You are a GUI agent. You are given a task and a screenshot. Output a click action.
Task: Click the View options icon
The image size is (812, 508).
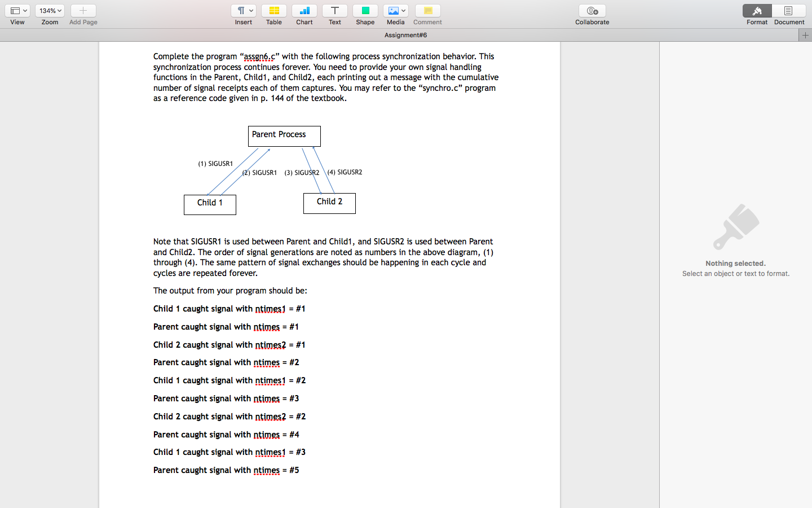(x=15, y=10)
